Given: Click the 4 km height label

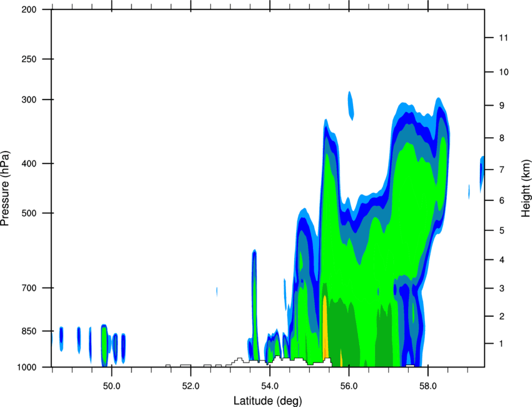Looking at the screenshot, I should [x=501, y=260].
